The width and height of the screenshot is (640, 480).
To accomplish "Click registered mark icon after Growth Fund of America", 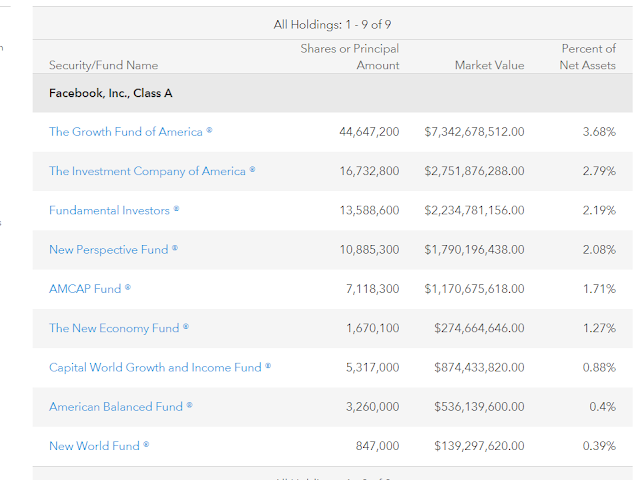I will (x=209, y=130).
